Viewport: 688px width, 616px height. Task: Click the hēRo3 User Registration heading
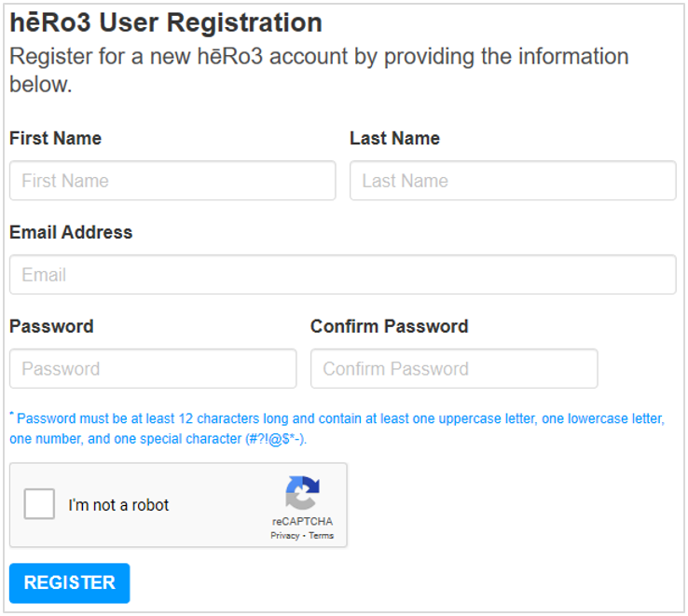[166, 22]
